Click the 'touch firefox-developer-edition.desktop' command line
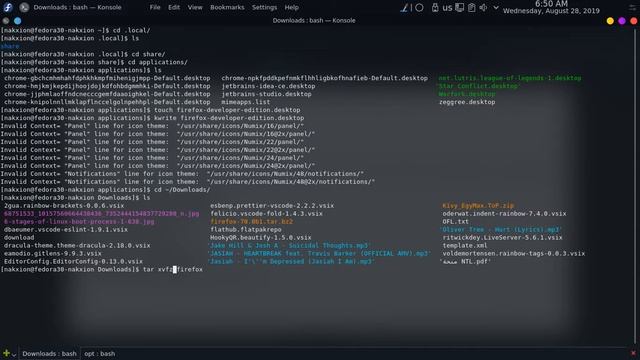 click(227, 110)
